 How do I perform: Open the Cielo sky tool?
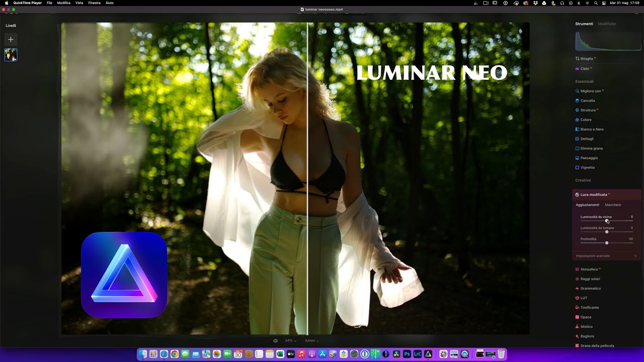coord(584,68)
